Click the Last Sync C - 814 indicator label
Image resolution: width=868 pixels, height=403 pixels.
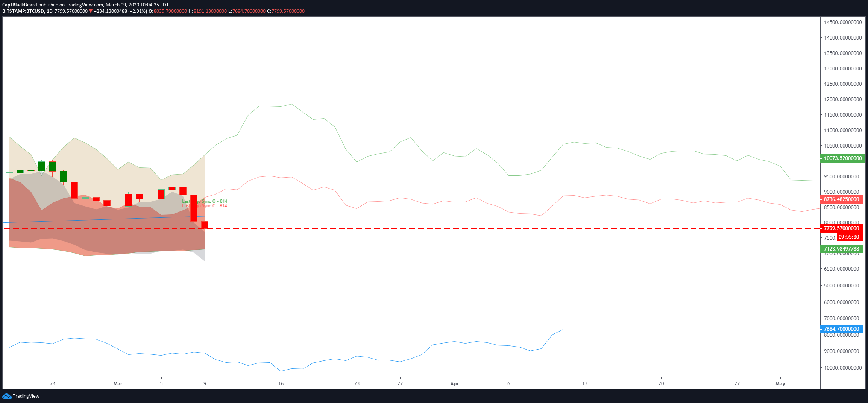(205, 206)
